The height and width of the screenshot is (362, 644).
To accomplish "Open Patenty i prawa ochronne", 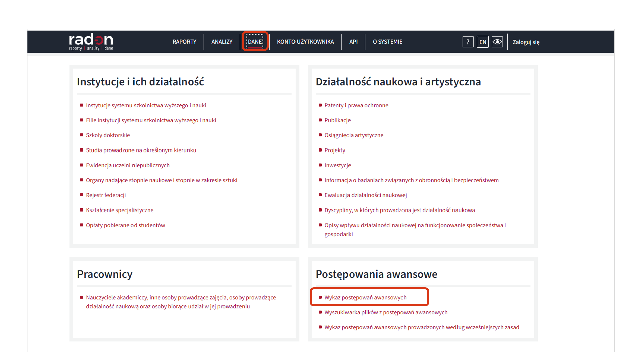I will coord(356,105).
